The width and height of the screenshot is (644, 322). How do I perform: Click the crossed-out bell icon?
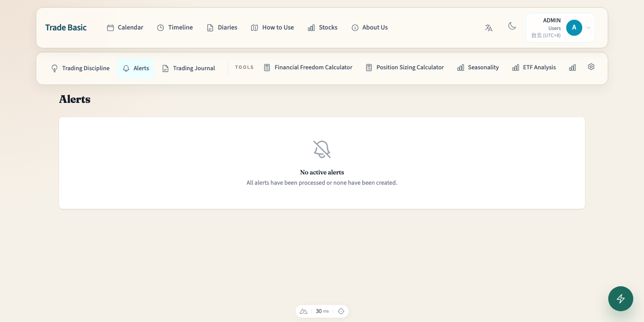click(x=322, y=149)
